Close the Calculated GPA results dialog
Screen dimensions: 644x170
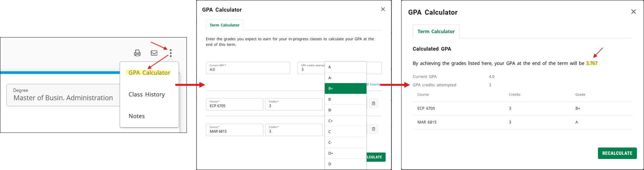(633, 12)
